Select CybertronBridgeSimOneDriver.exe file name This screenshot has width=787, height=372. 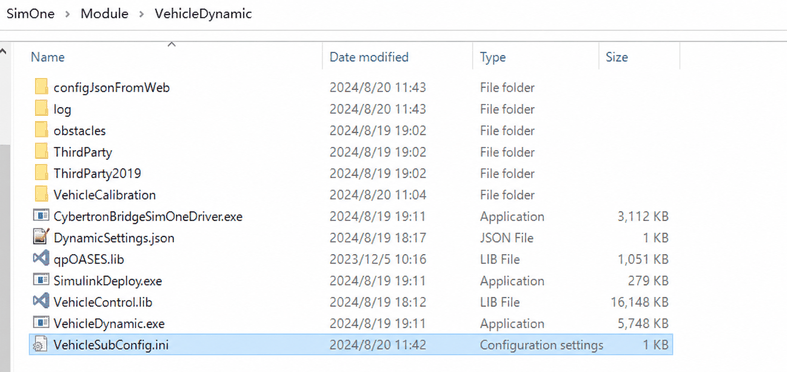(x=148, y=216)
